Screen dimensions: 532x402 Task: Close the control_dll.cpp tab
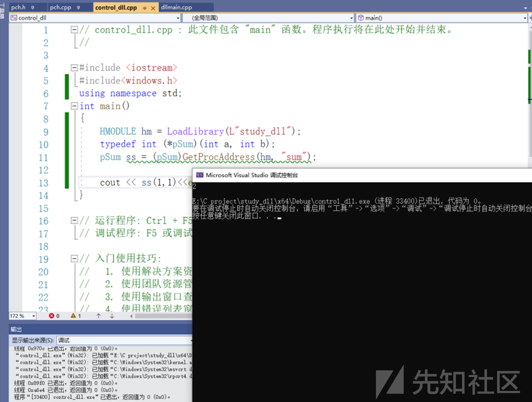pyautogui.click(x=153, y=8)
